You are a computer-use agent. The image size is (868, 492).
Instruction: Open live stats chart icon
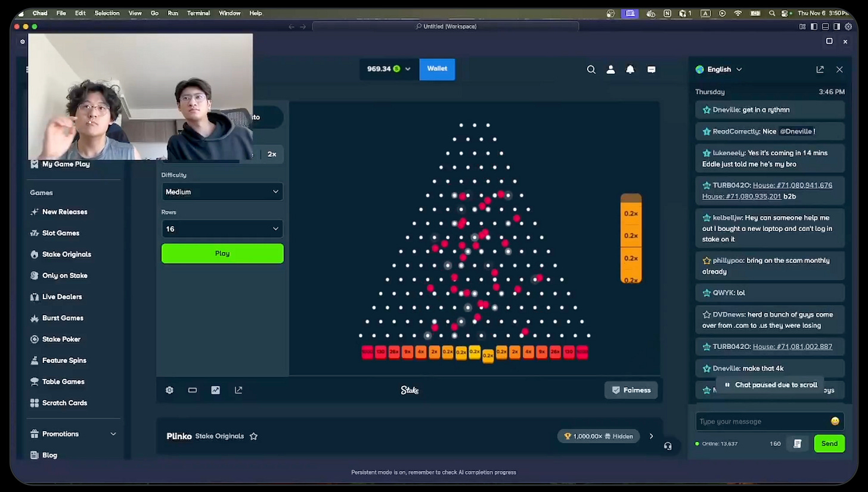point(215,390)
